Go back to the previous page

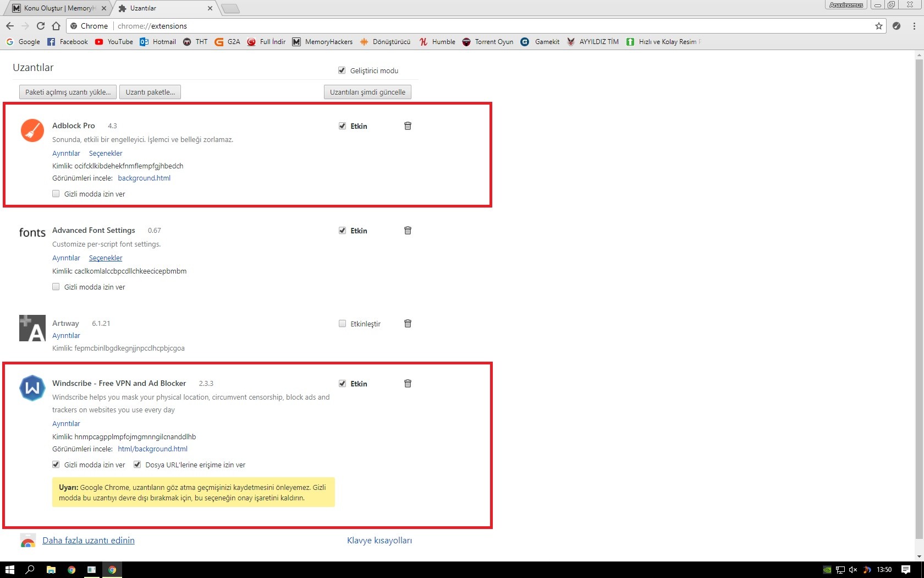pyautogui.click(x=10, y=26)
